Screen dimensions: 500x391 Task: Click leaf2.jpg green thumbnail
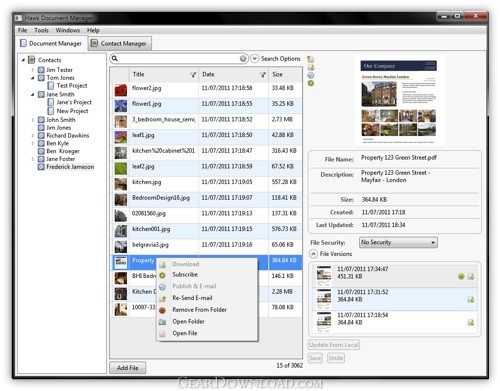pyautogui.click(x=121, y=168)
